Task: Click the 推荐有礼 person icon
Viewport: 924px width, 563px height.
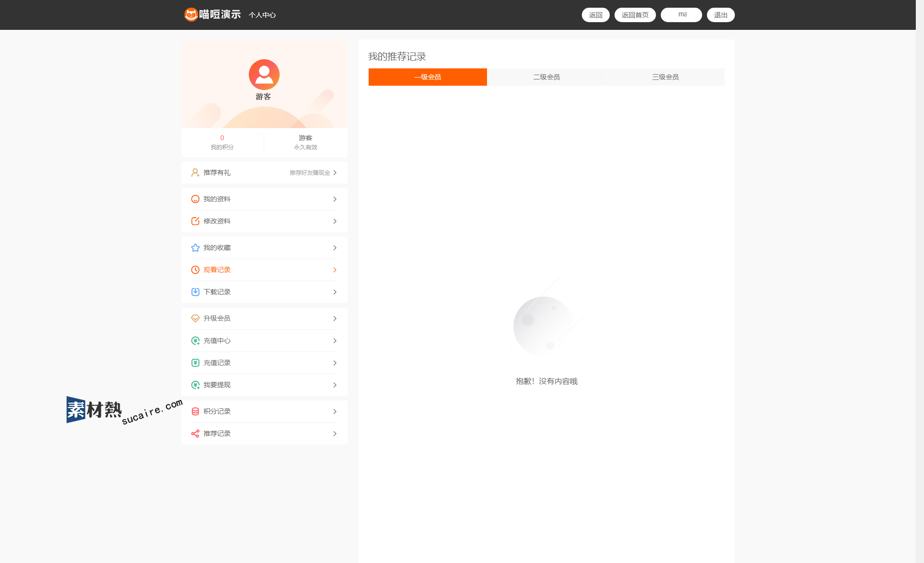Action: click(195, 172)
